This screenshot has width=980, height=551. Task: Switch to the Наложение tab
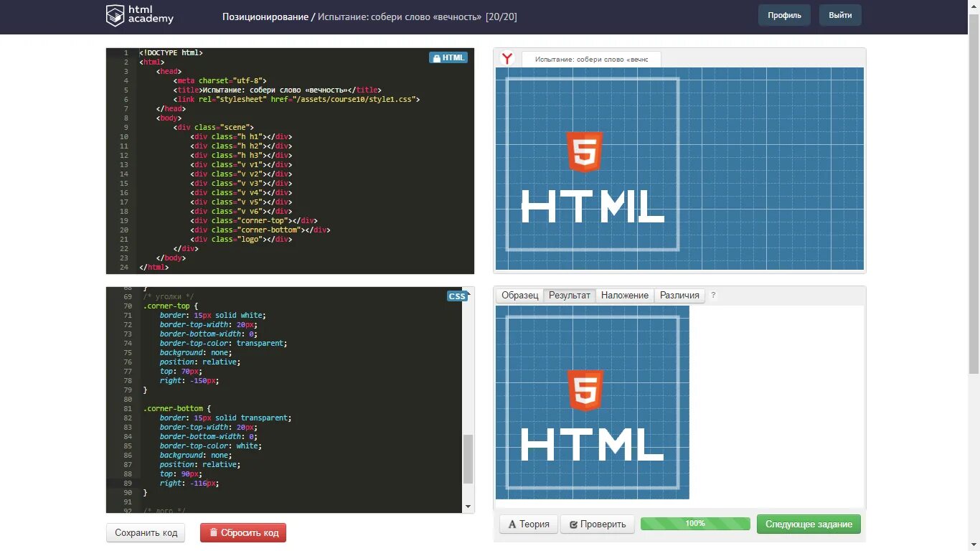coord(625,295)
